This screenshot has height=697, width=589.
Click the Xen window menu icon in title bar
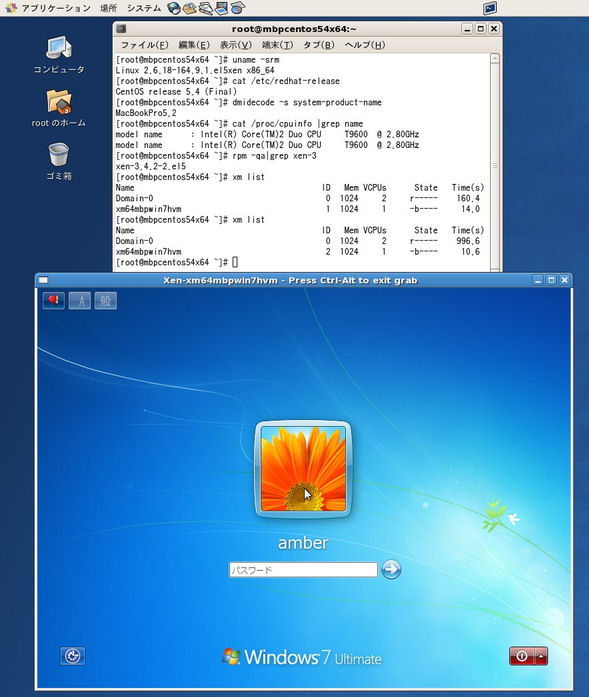[x=43, y=280]
